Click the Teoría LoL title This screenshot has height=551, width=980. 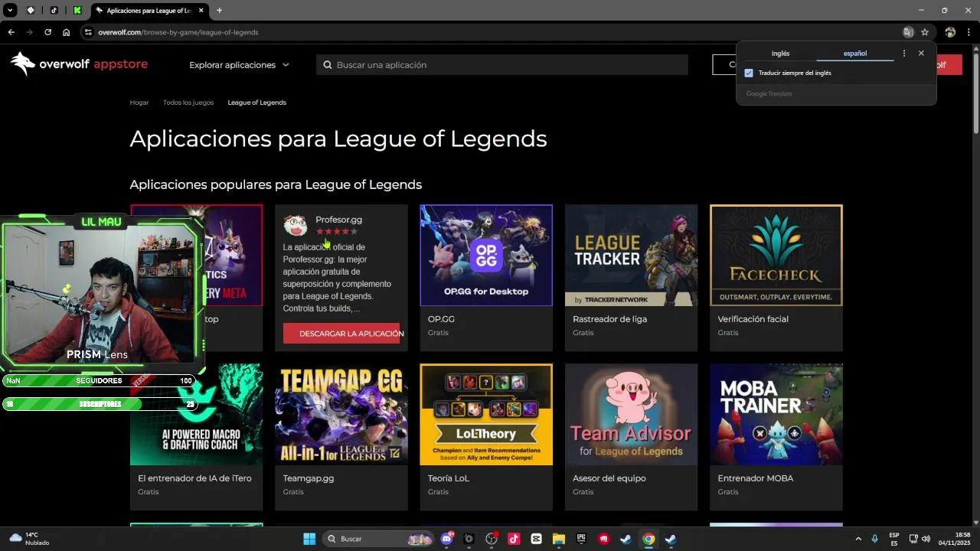click(449, 478)
